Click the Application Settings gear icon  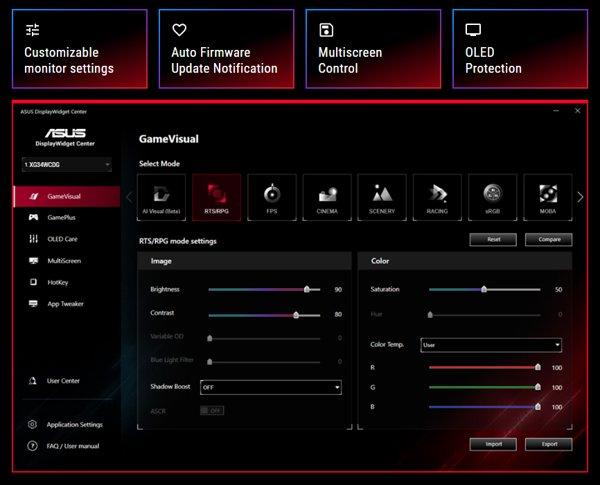click(x=33, y=424)
